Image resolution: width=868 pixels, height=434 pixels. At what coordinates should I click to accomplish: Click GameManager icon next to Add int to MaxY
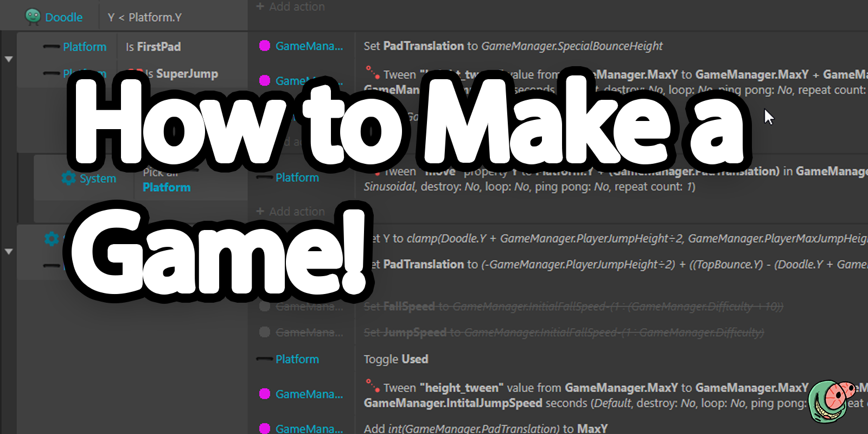[x=265, y=428]
